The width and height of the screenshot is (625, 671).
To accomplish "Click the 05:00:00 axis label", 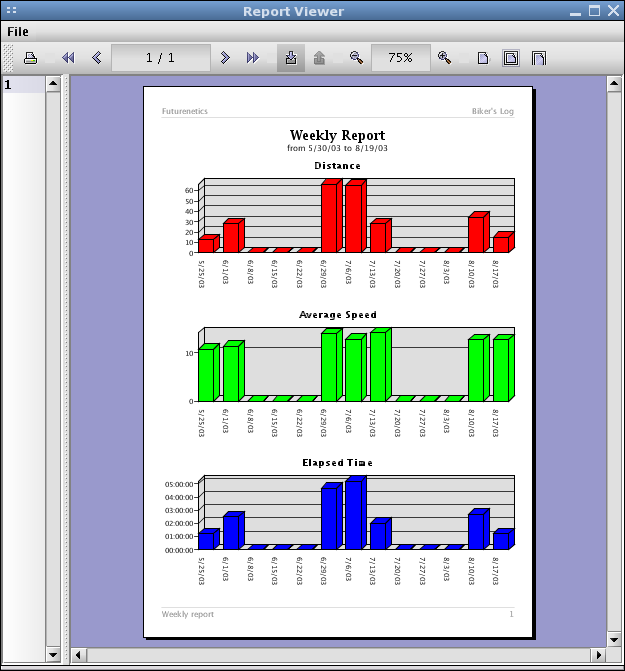I will (179, 484).
